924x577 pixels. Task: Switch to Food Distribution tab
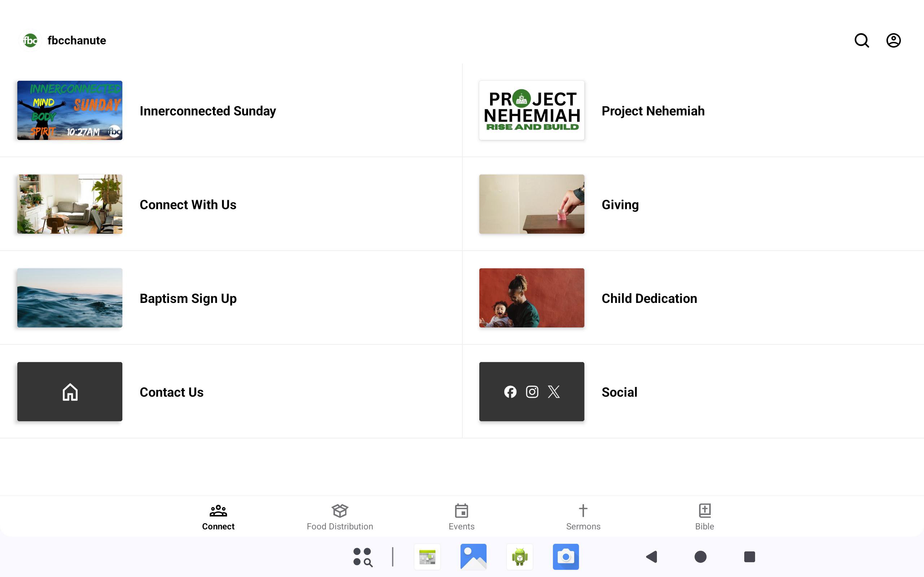point(339,517)
